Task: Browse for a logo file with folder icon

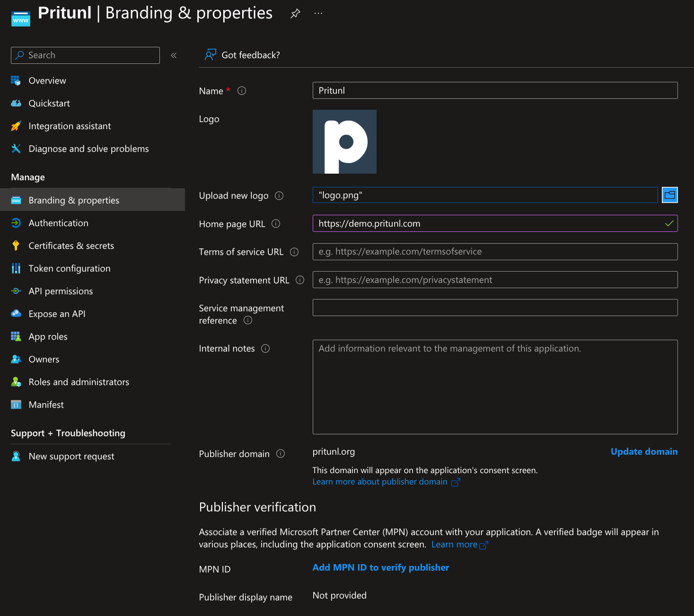Action: [669, 195]
